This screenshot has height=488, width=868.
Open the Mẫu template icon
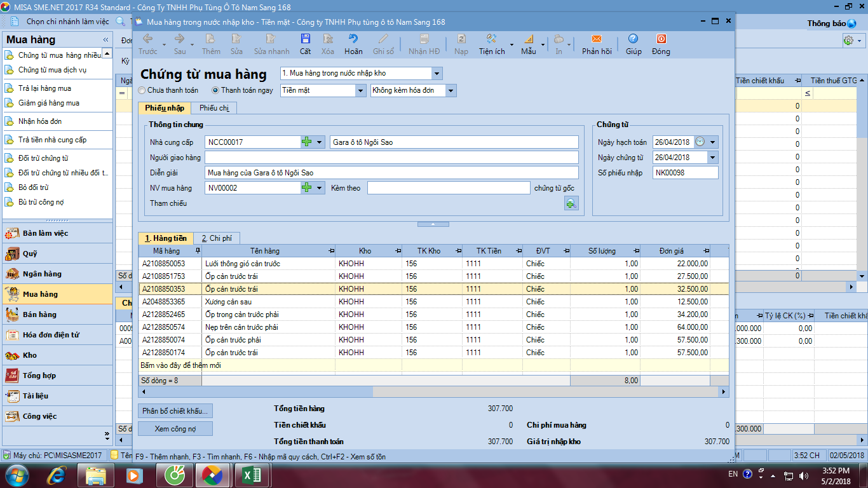pos(529,39)
